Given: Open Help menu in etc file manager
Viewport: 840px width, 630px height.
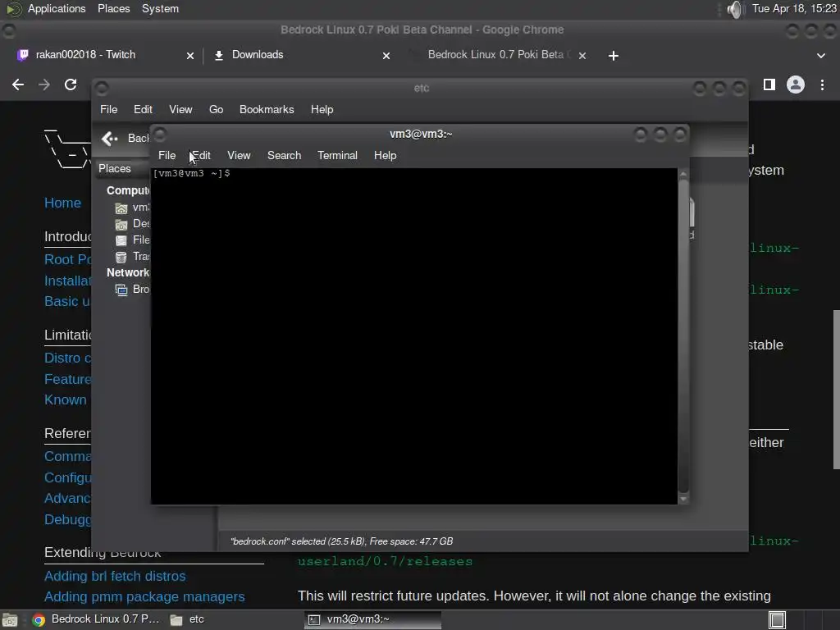Looking at the screenshot, I should coord(322,109).
